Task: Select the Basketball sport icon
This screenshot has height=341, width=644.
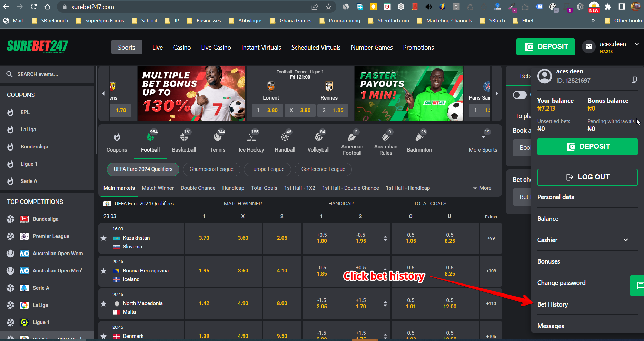Action: pos(184,137)
